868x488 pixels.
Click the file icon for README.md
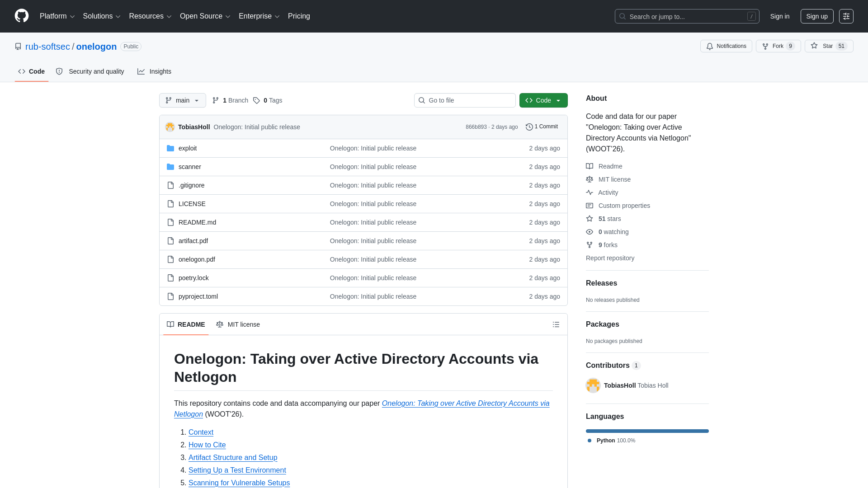tap(170, 222)
